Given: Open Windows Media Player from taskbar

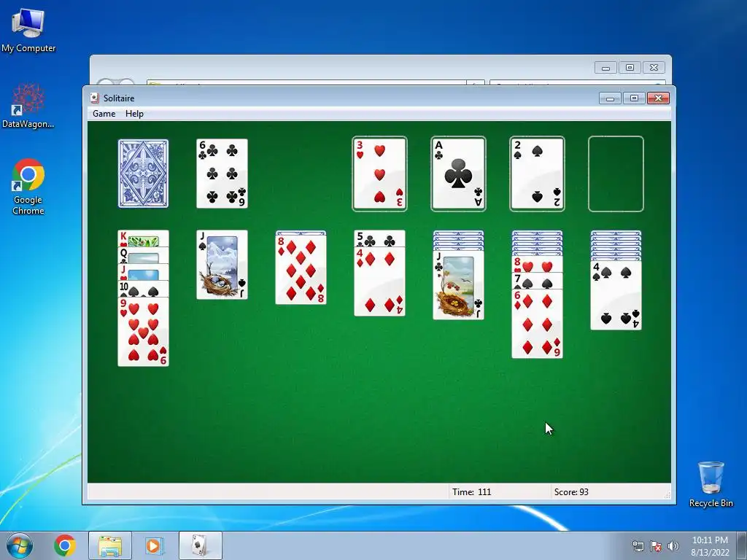Looking at the screenshot, I should 154,545.
